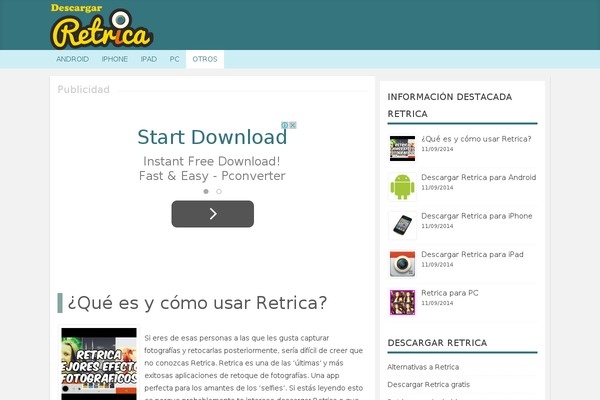
Task: Open the IPAD menu item
Action: pyautogui.click(x=148, y=59)
